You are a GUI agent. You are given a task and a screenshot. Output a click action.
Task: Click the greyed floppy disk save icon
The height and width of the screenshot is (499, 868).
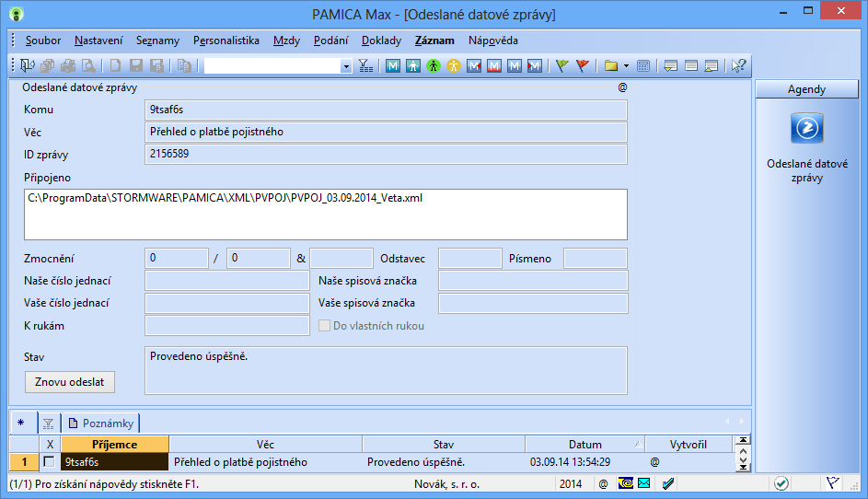(x=136, y=66)
